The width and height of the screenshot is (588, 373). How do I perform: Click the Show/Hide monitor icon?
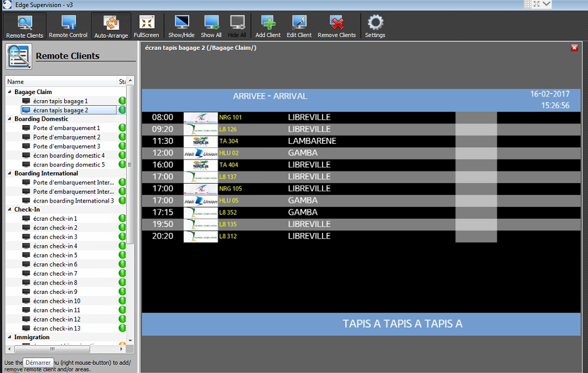(x=181, y=26)
